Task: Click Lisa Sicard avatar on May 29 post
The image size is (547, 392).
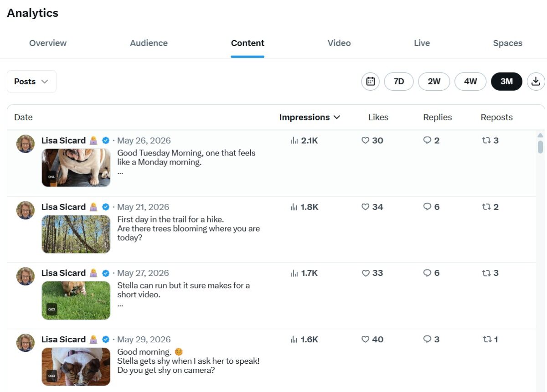Action: pyautogui.click(x=26, y=343)
